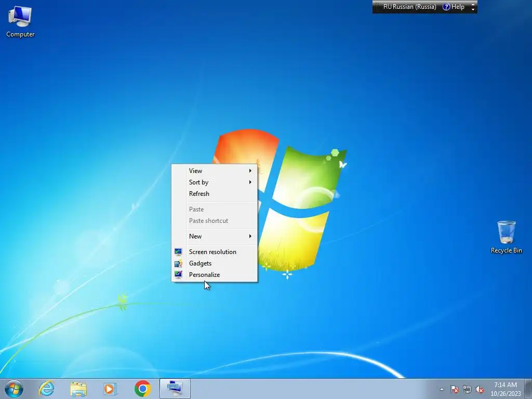This screenshot has height=399, width=532.
Task: Click the grayed-out Paste shortcut entry
Action: [x=215, y=220]
